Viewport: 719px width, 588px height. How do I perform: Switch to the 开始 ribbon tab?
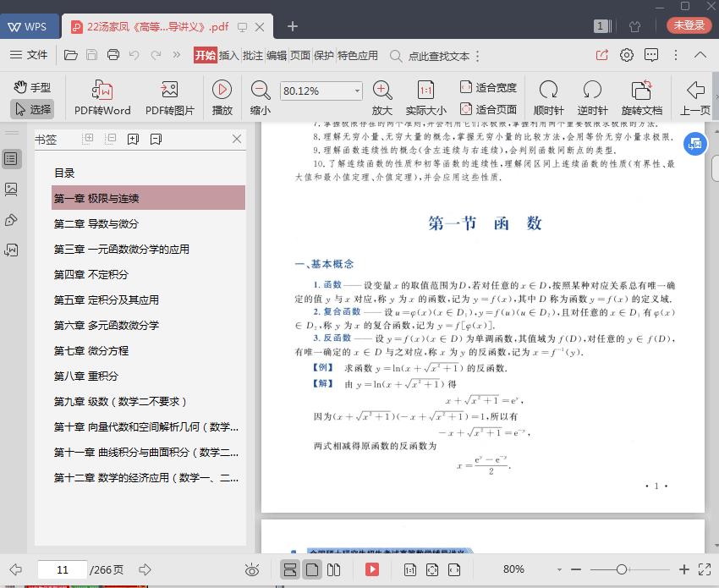205,56
